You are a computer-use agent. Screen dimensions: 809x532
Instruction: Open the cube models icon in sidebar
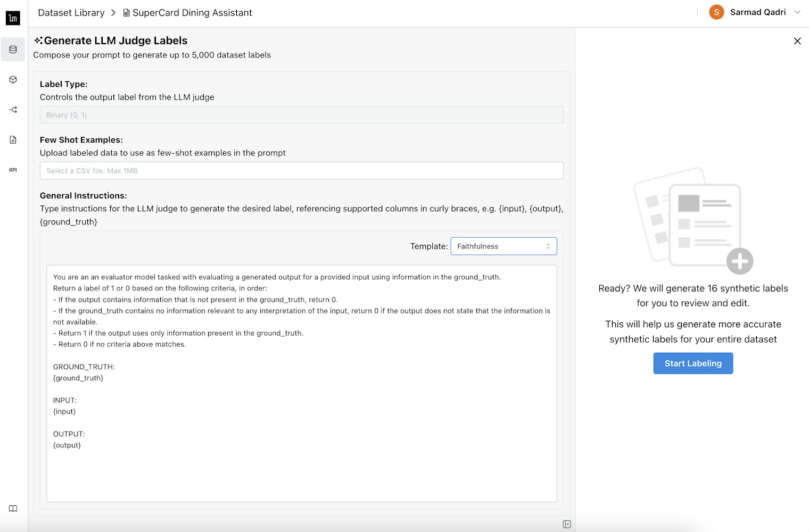pyautogui.click(x=13, y=80)
